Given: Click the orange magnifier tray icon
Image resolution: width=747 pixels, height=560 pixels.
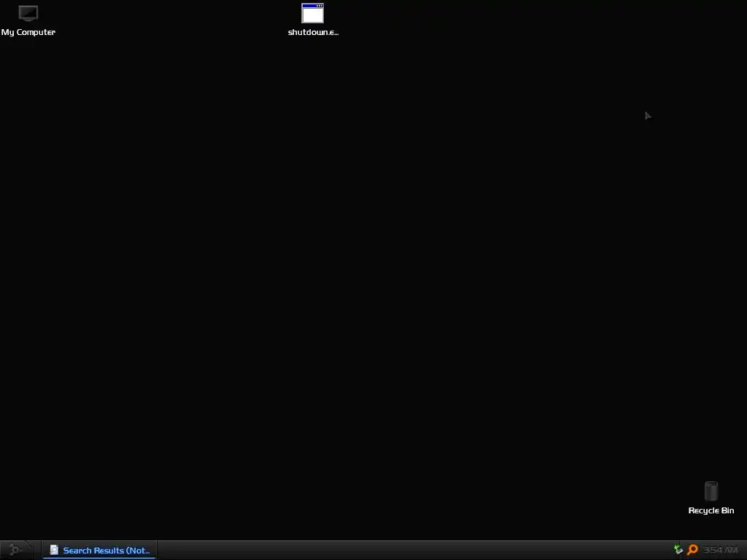Looking at the screenshot, I should [692, 550].
